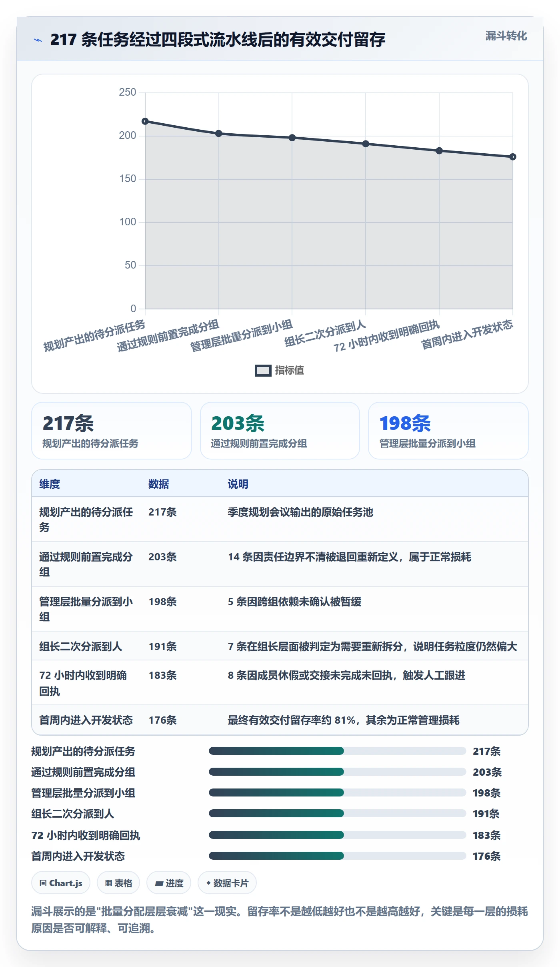Click the progress bar for 首周内进入开发状态

[337, 856]
